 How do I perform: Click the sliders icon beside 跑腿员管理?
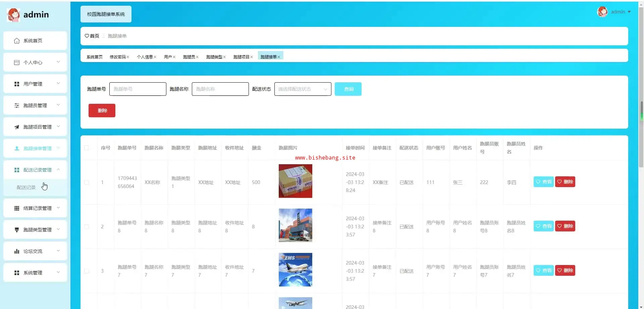click(x=17, y=105)
